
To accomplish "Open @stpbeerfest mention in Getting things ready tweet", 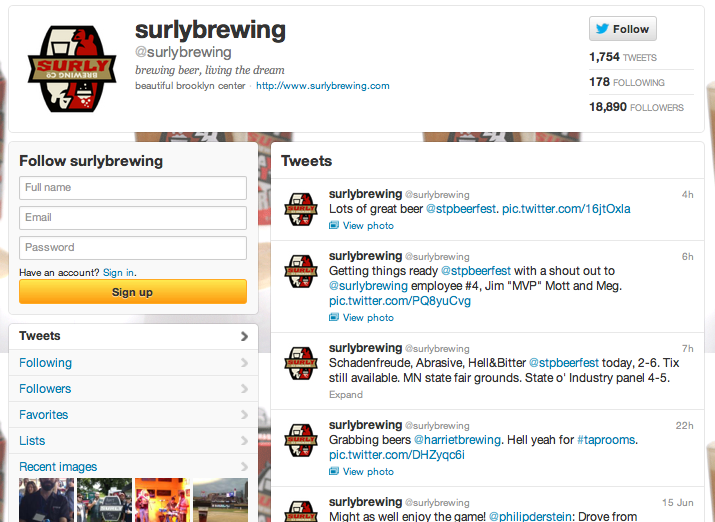I will [x=476, y=271].
